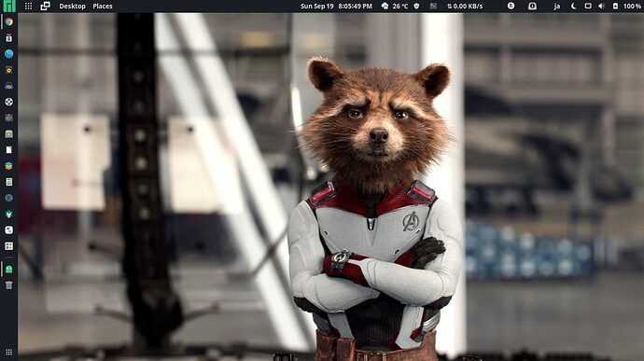Toggle night light moon icon
The width and height of the screenshot is (644, 361).
click(574, 7)
